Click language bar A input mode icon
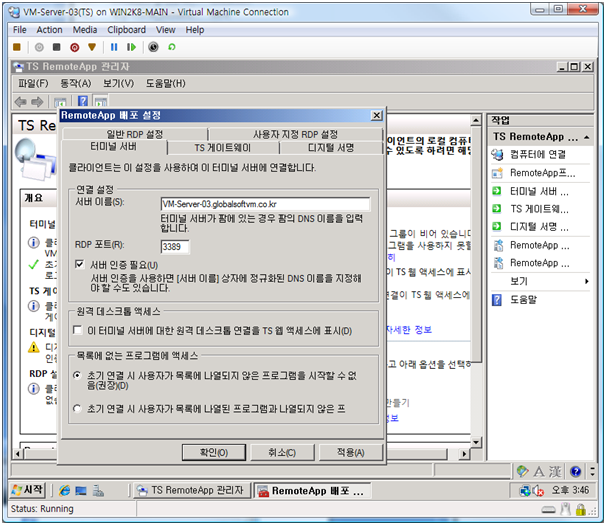Screen dimensions: 606x525 pos(539,471)
